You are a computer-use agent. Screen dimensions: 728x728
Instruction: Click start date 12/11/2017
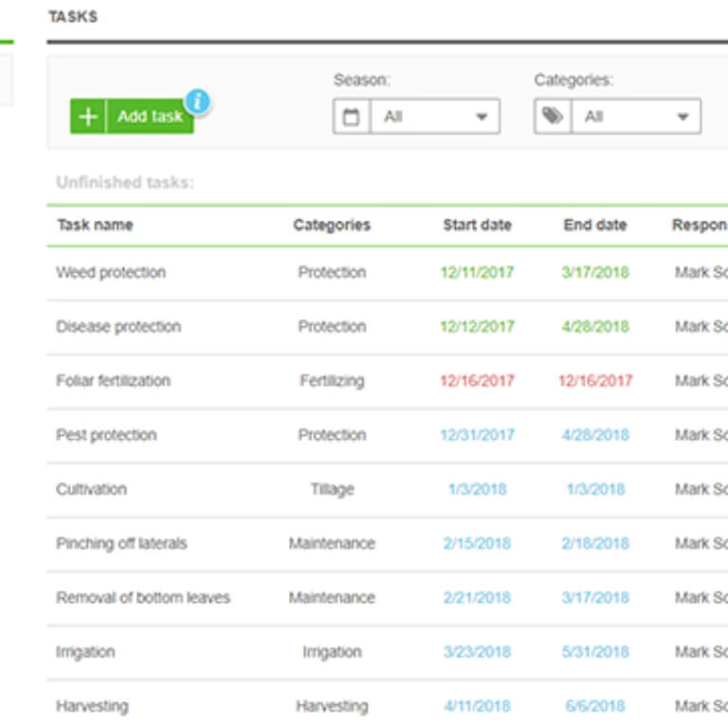[x=478, y=272]
